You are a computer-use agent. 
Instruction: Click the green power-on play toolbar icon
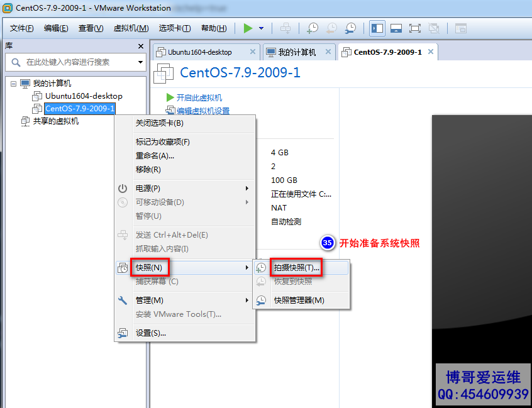(x=248, y=28)
